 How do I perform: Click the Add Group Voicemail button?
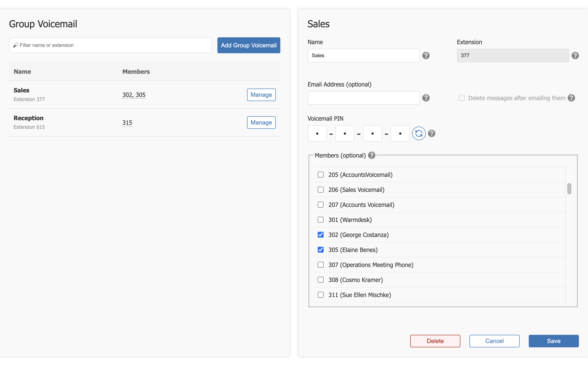[249, 45]
